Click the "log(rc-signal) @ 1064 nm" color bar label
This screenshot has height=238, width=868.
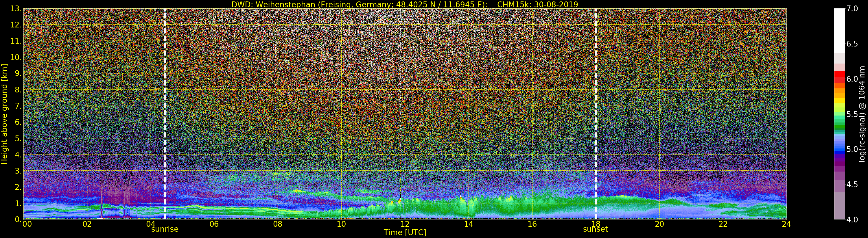click(862, 114)
